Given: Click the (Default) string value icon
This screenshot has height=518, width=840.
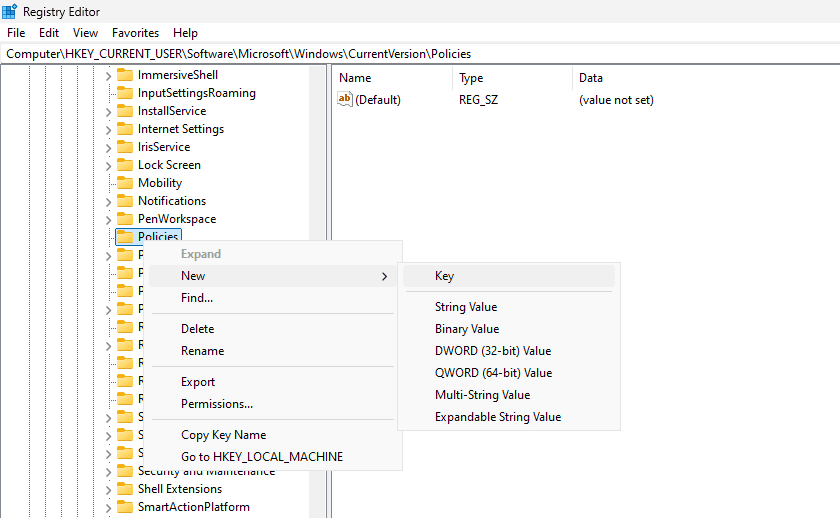Looking at the screenshot, I should 345,99.
